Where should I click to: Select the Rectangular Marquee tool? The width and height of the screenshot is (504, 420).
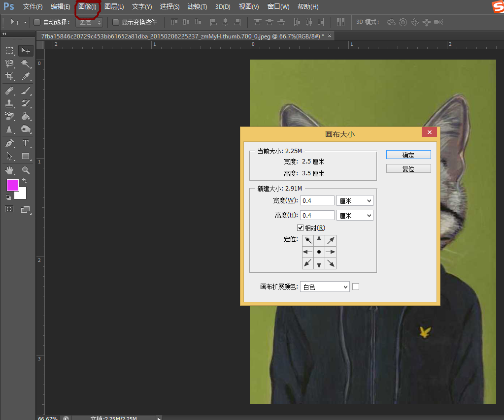click(x=9, y=50)
